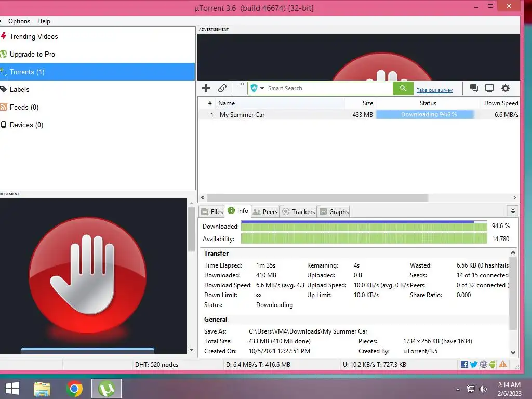532x399 pixels.
Task: Select Feeds (0) in the sidebar
Action: [97, 107]
